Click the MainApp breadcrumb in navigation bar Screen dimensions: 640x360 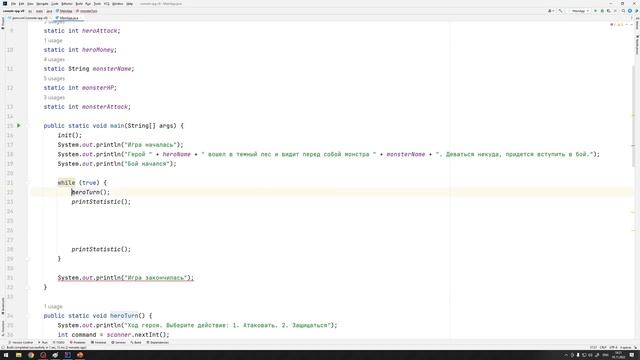click(x=64, y=11)
